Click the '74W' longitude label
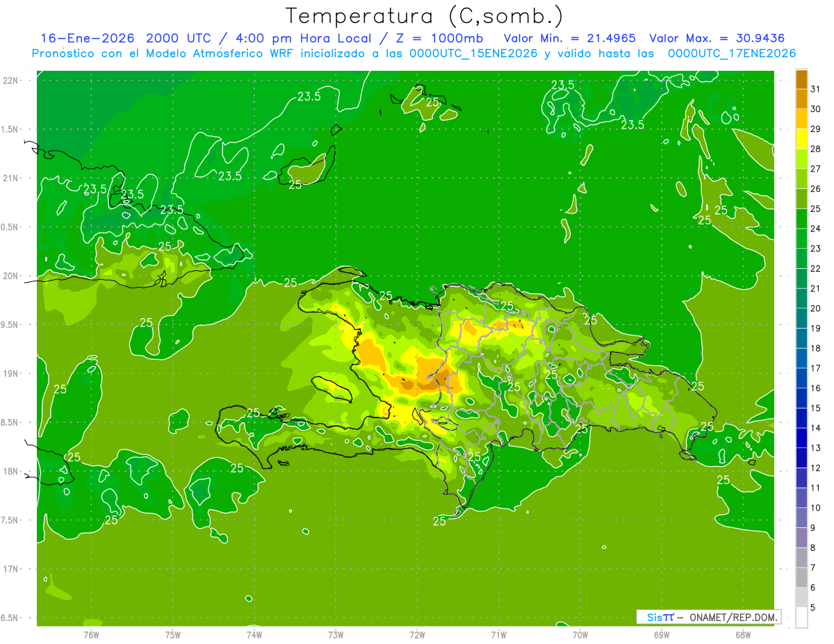 click(254, 634)
